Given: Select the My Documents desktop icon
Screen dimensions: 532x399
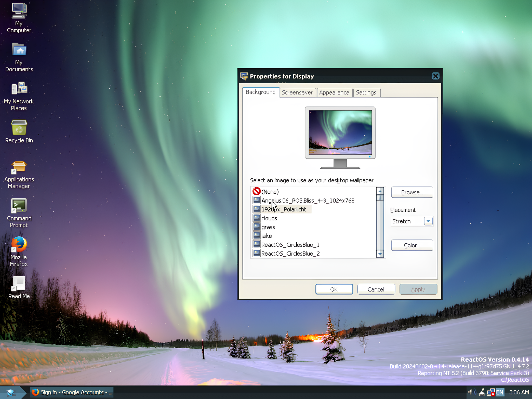Looking at the screenshot, I should click(x=19, y=57).
